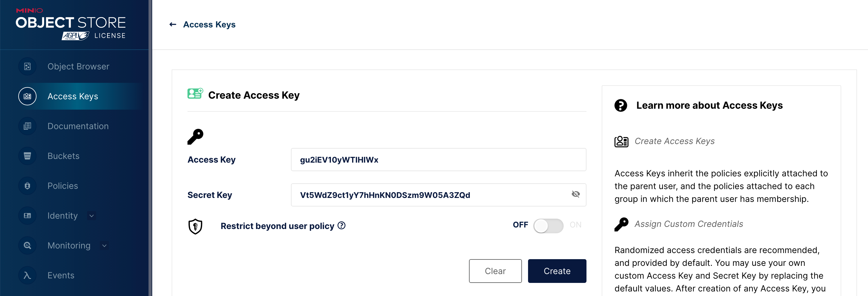
Task: Click the Monitoring magnifier icon
Action: 27,245
